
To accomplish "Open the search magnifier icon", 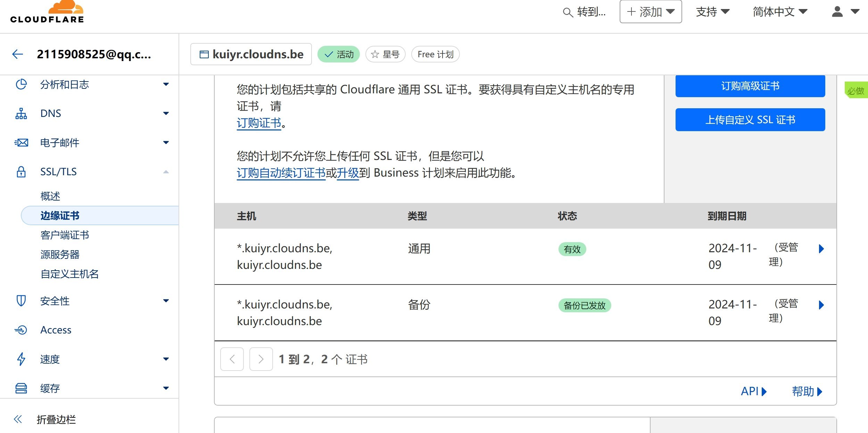I will pos(567,12).
